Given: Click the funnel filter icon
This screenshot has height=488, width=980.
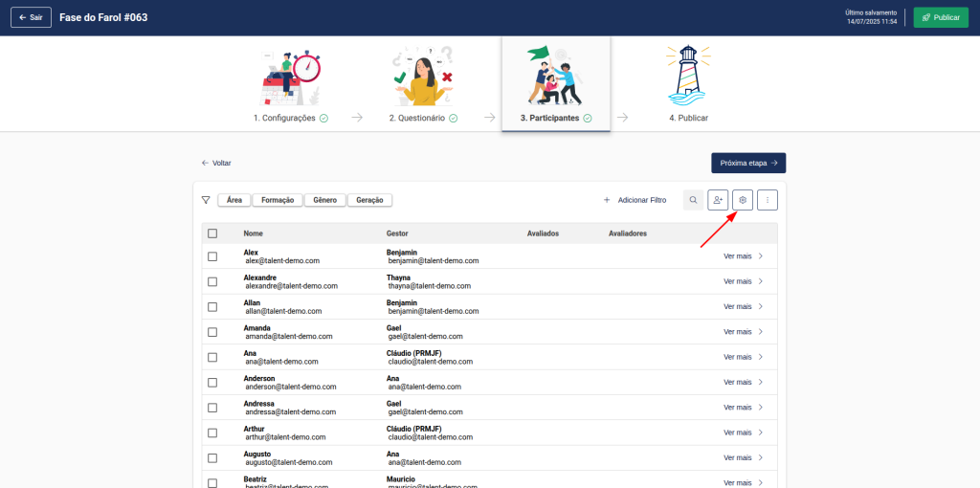Looking at the screenshot, I should click(206, 200).
